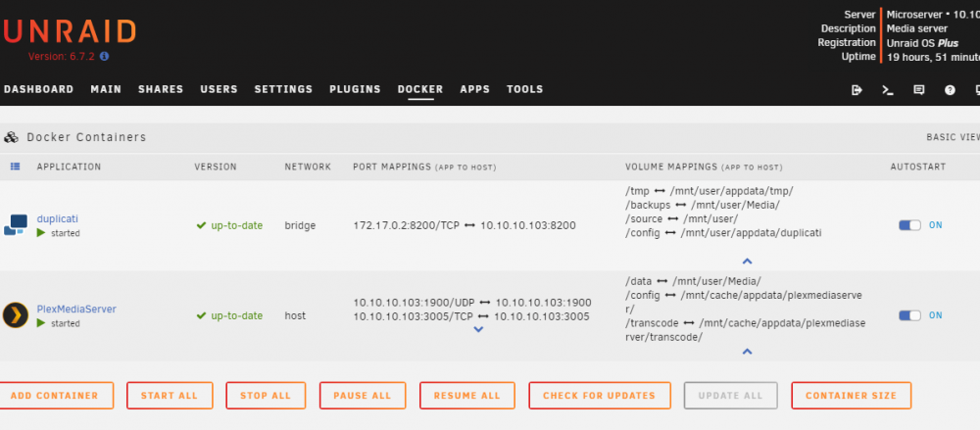The height and width of the screenshot is (430, 980).
Task: Click the bridge network cell
Action: [300, 225]
